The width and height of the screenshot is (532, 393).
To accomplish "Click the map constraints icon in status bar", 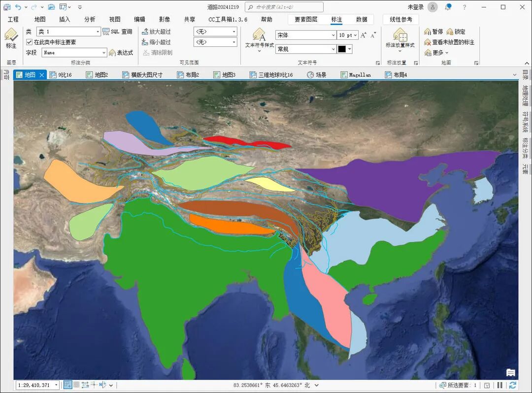I will (85, 385).
